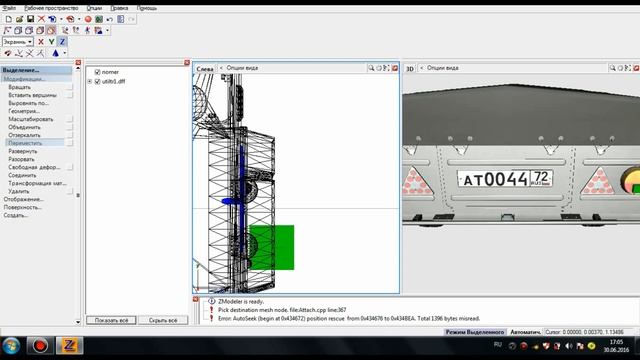Click the blue figure icon in second toolbar
Viewport: 640px width, 360px height.
87,30
